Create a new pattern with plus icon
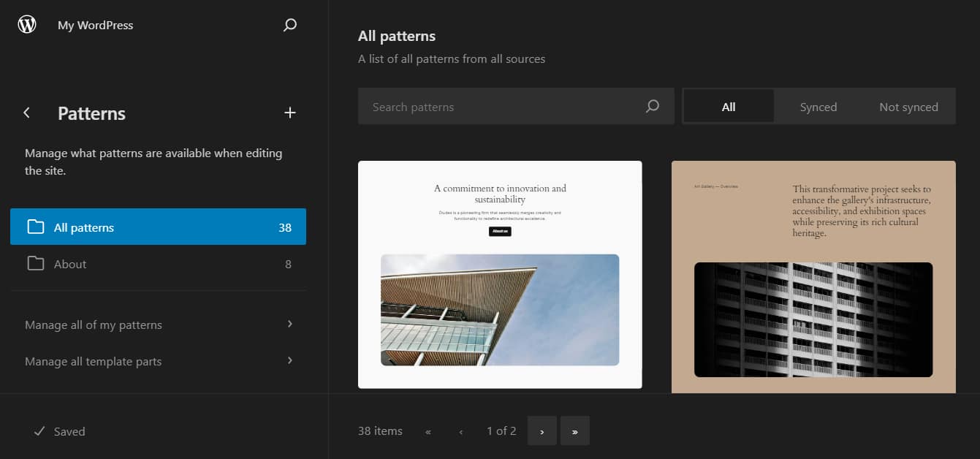The height and width of the screenshot is (459, 980). click(290, 113)
